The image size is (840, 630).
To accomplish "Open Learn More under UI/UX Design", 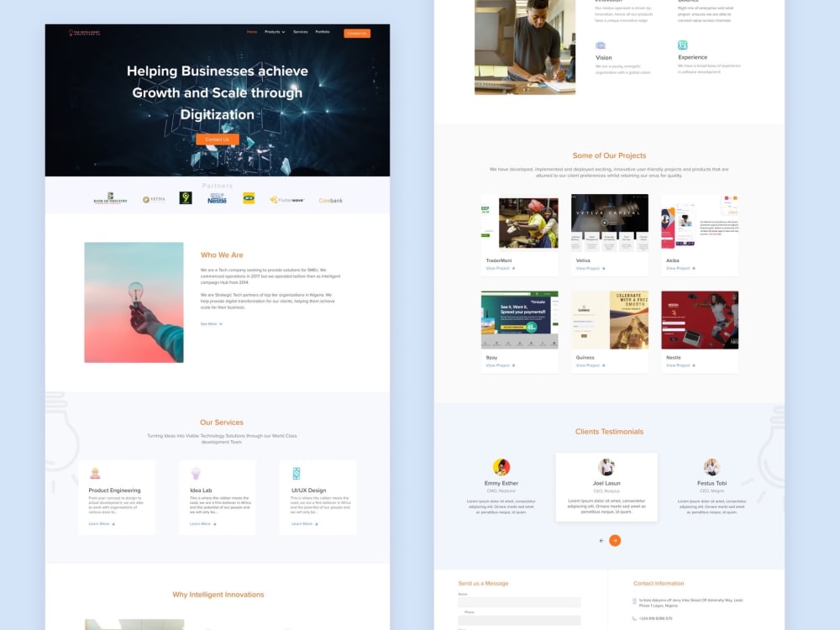I will [x=304, y=524].
